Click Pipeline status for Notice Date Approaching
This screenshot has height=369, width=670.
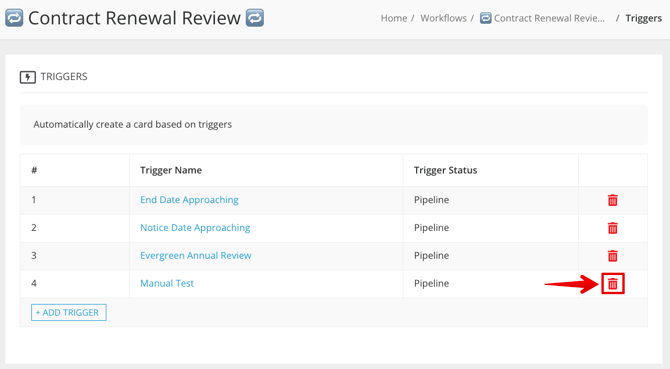(x=431, y=228)
